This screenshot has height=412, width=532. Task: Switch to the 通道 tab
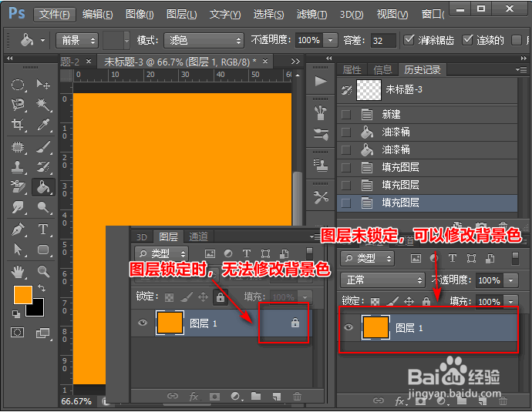[x=198, y=236]
